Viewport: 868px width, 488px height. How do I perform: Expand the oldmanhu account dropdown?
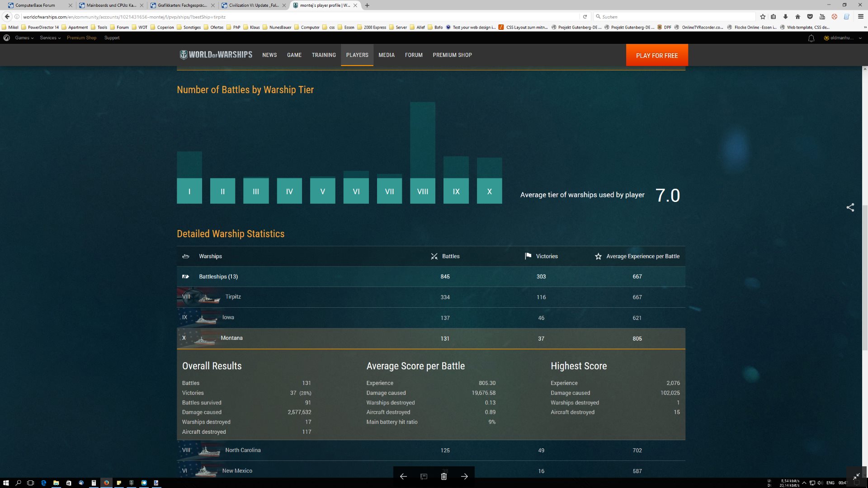(x=843, y=38)
